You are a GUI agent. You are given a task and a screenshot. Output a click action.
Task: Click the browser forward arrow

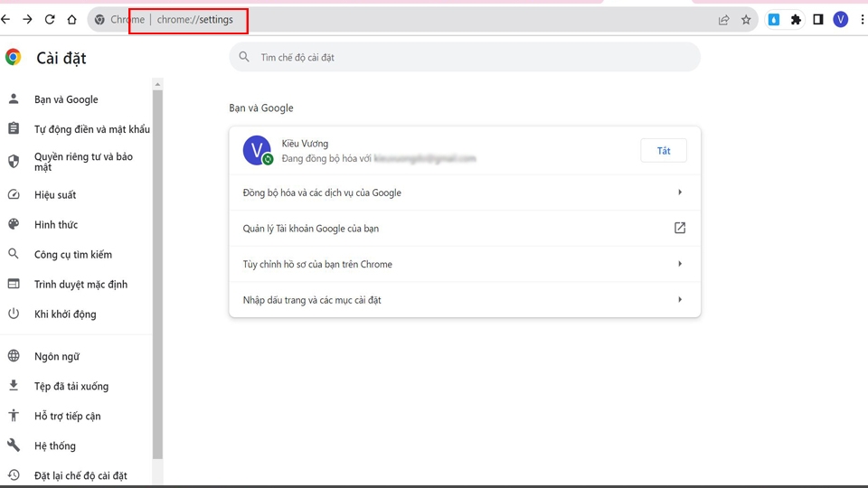pyautogui.click(x=28, y=19)
